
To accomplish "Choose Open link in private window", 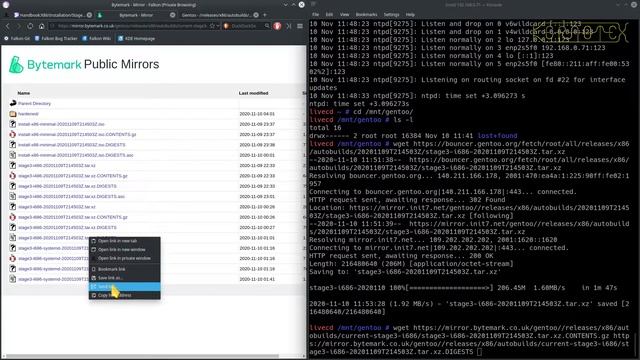I will pos(124,258).
